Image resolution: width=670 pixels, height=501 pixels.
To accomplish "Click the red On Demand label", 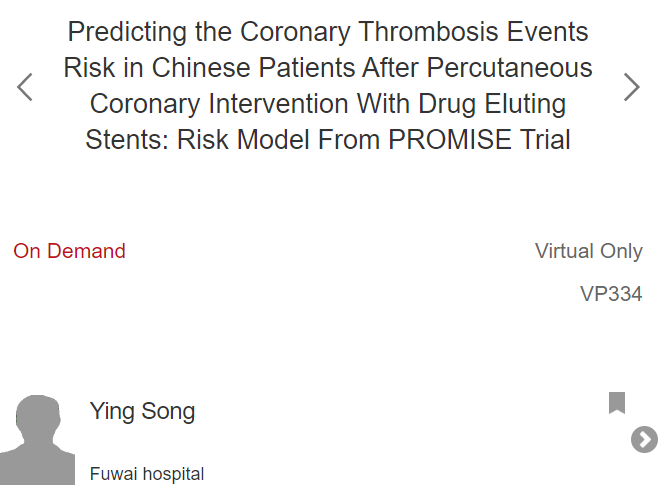I will tap(69, 251).
